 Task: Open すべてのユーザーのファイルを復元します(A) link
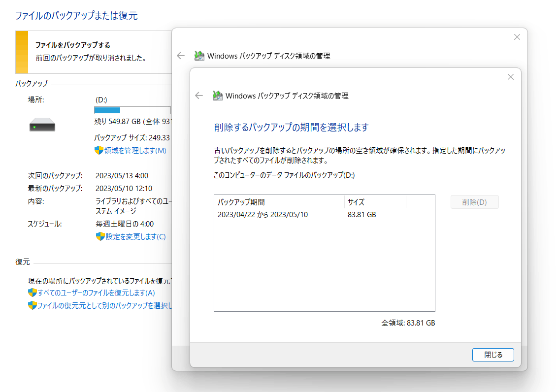pos(96,293)
